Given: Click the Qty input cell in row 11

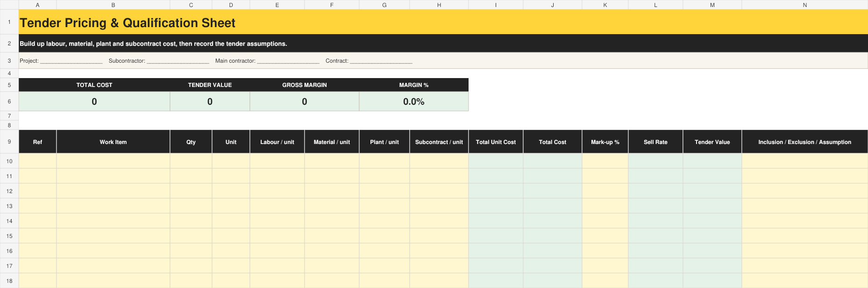Looking at the screenshot, I should click(x=191, y=176).
